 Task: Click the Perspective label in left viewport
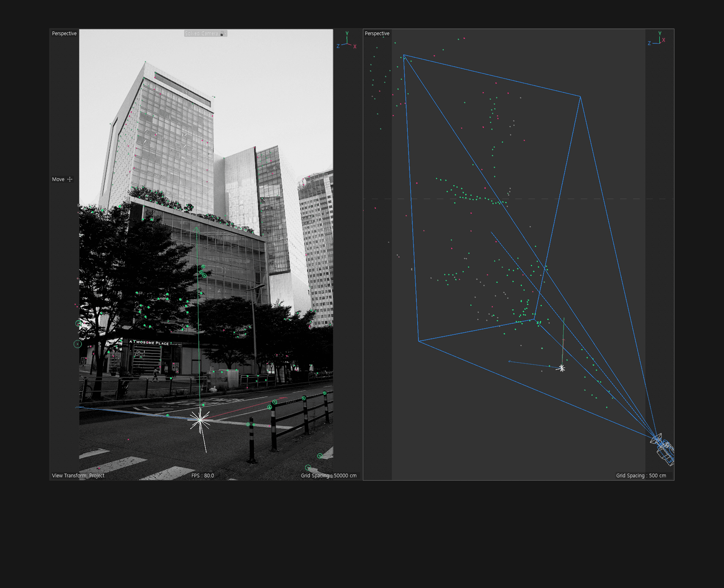(x=64, y=34)
